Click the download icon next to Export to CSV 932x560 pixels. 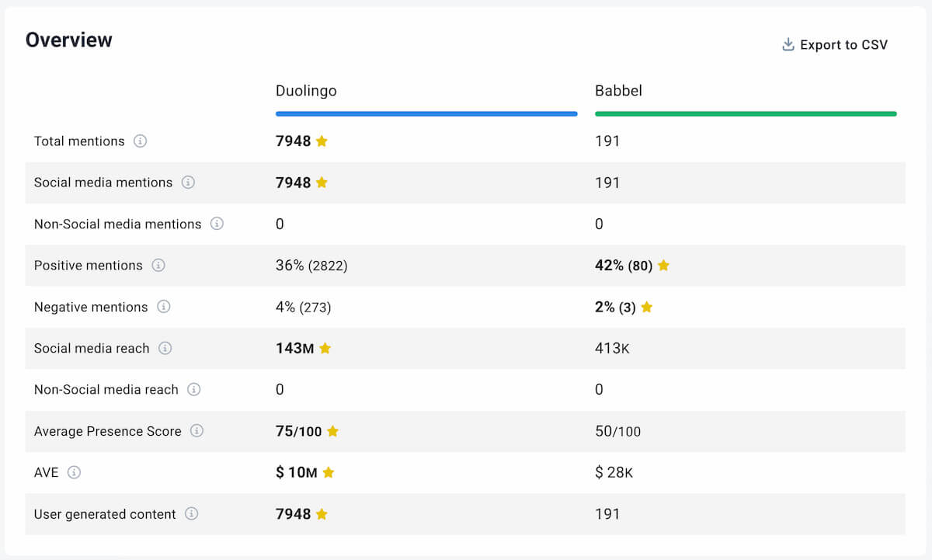[787, 44]
